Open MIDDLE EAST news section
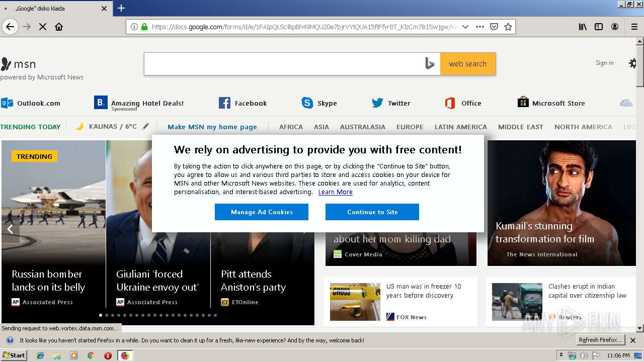 point(521,127)
